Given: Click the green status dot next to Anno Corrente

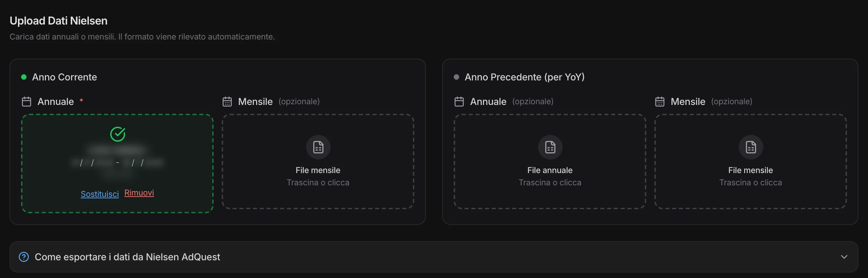Looking at the screenshot, I should (24, 77).
